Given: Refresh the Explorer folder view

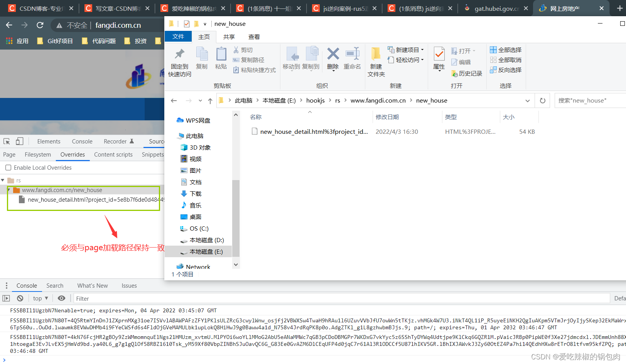Looking at the screenshot, I should point(543,101).
